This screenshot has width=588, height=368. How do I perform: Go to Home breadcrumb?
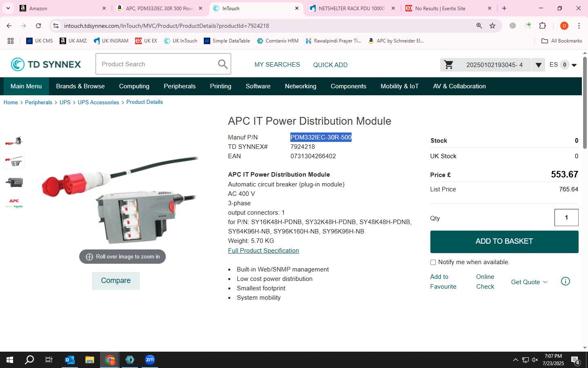point(11,103)
